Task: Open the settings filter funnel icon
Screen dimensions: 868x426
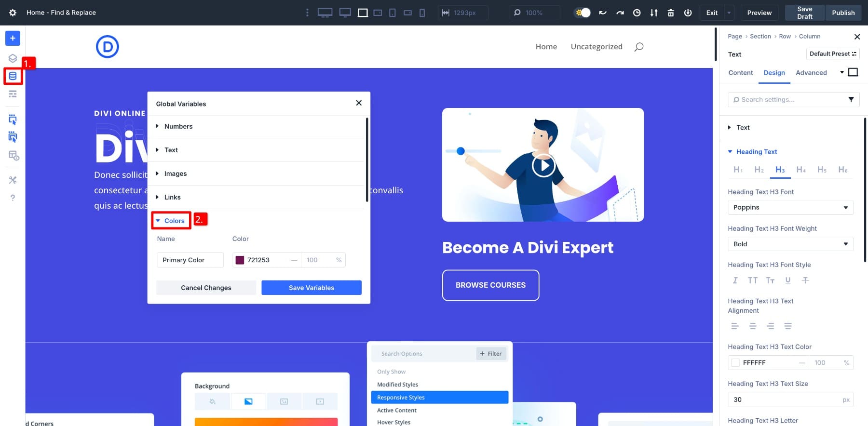Action: [x=851, y=99]
